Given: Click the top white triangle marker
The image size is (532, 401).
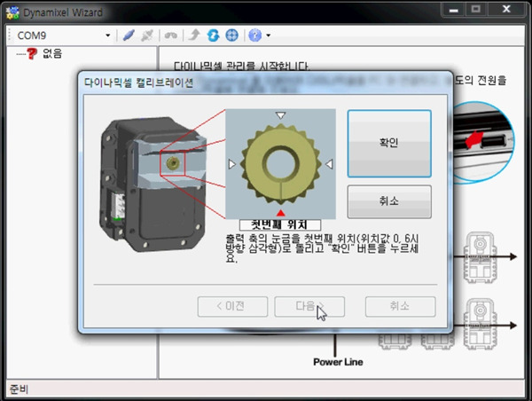Looking at the screenshot, I should coord(280,115).
